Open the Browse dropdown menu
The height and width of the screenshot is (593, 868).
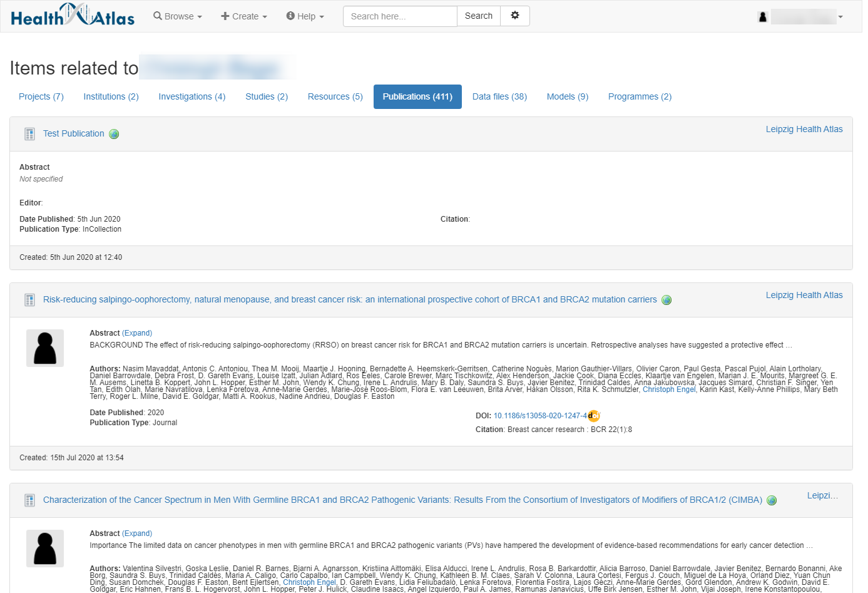click(x=178, y=16)
